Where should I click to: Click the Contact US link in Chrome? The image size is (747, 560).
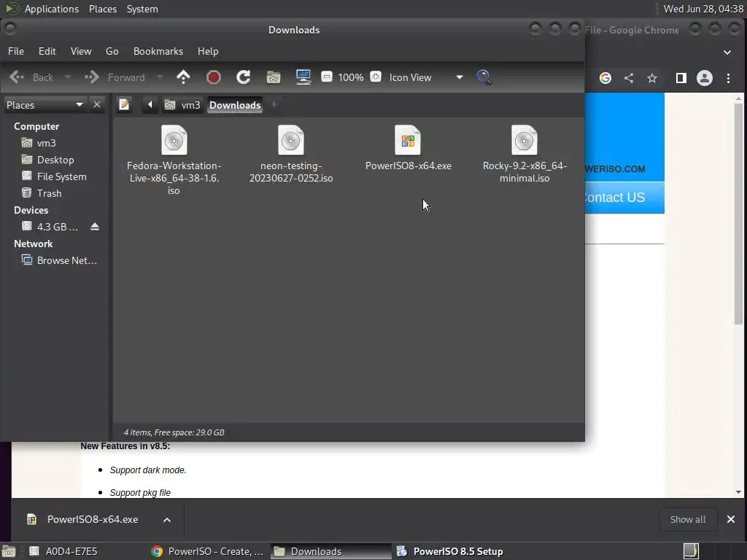point(614,197)
